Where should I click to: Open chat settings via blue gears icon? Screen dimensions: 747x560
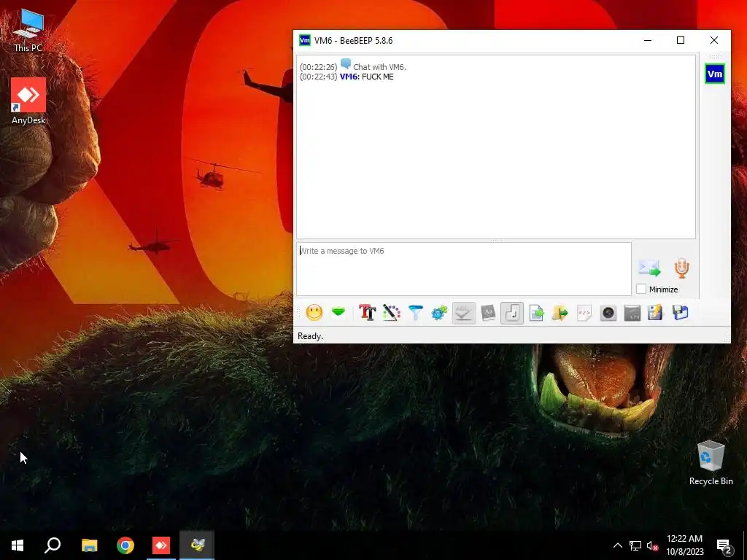(439, 313)
